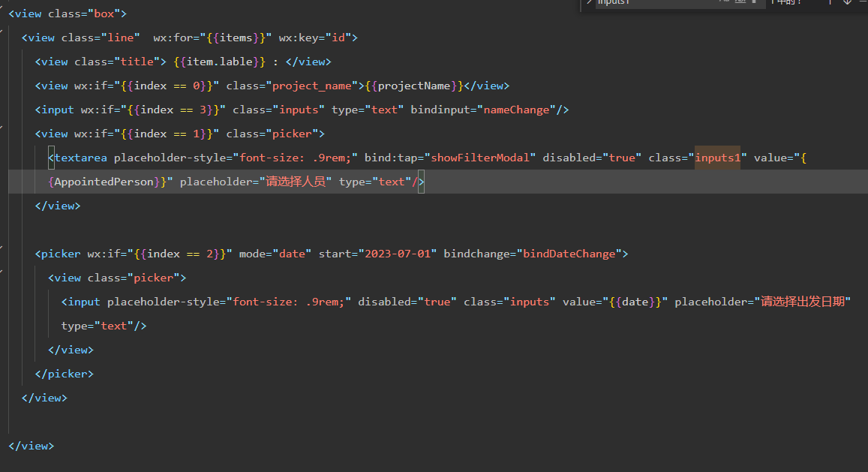Click the "bindDateChange" handler value
The width and height of the screenshot is (868, 472).
569,254
